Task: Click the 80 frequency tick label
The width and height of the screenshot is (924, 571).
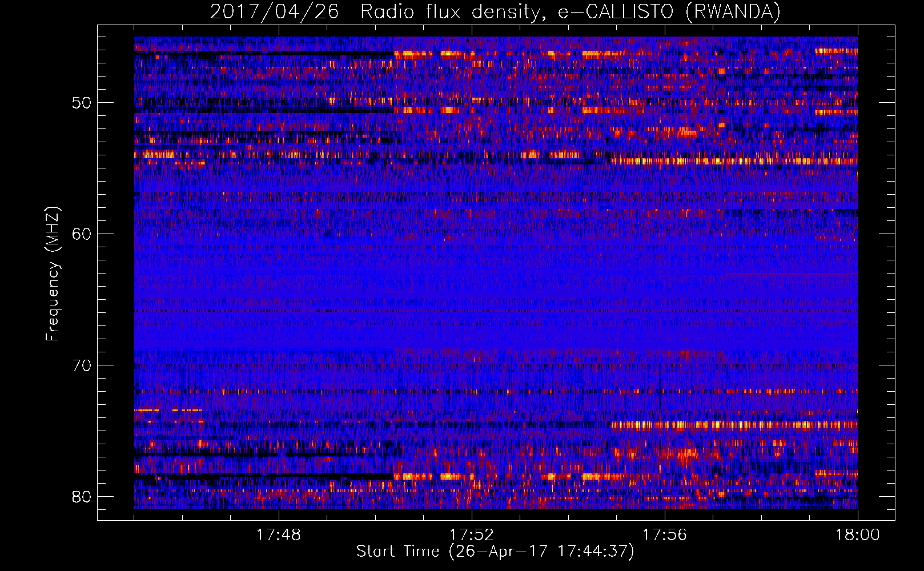Action: click(x=82, y=496)
